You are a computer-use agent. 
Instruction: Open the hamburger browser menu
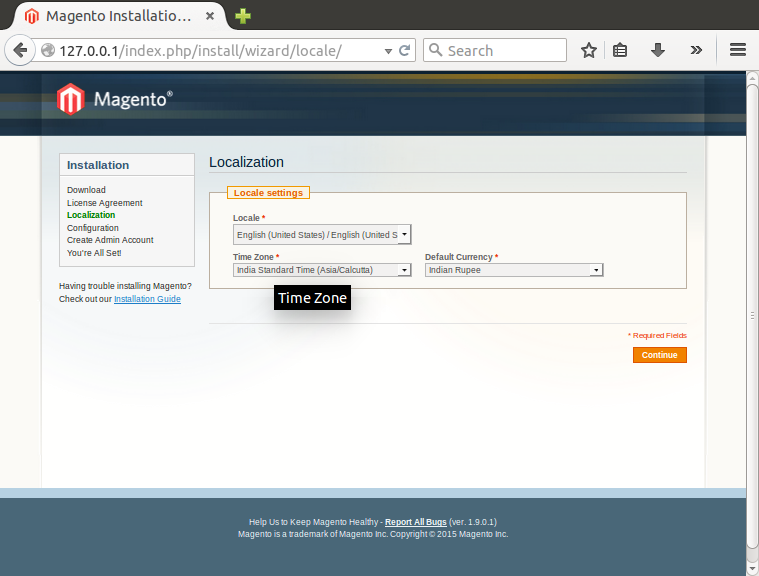point(738,49)
